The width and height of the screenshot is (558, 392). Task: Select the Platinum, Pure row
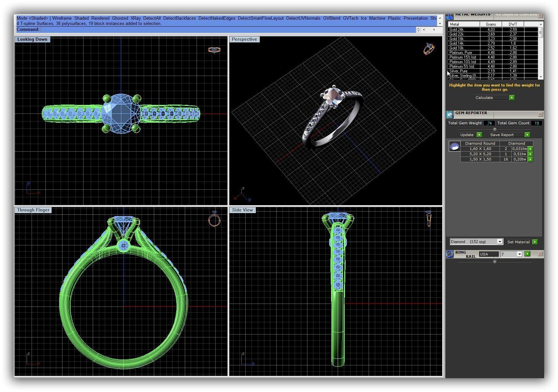point(493,53)
